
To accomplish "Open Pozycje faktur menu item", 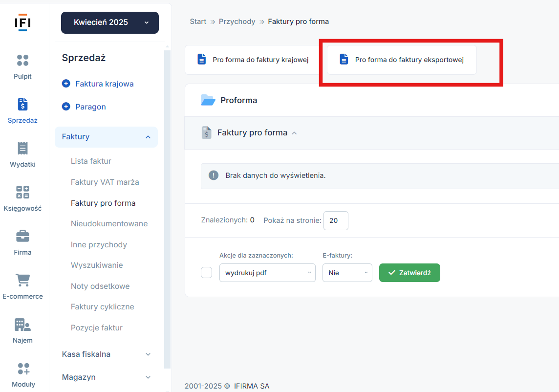I will 97,328.
